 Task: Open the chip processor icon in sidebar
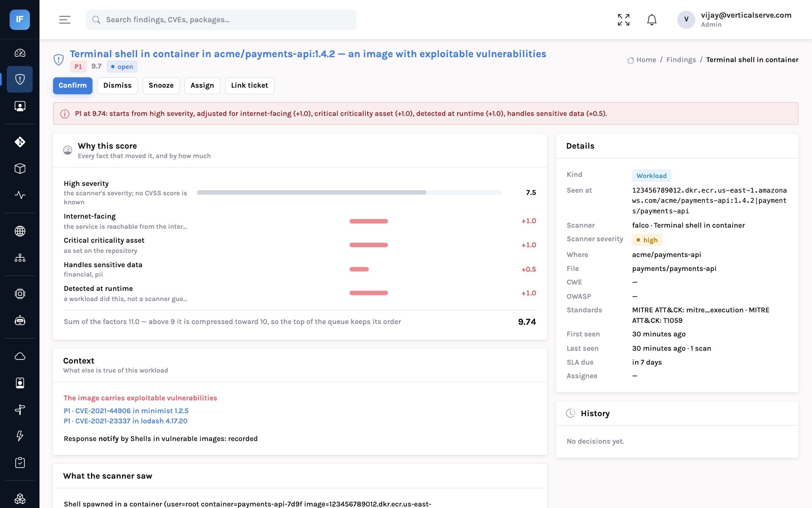pos(20,294)
